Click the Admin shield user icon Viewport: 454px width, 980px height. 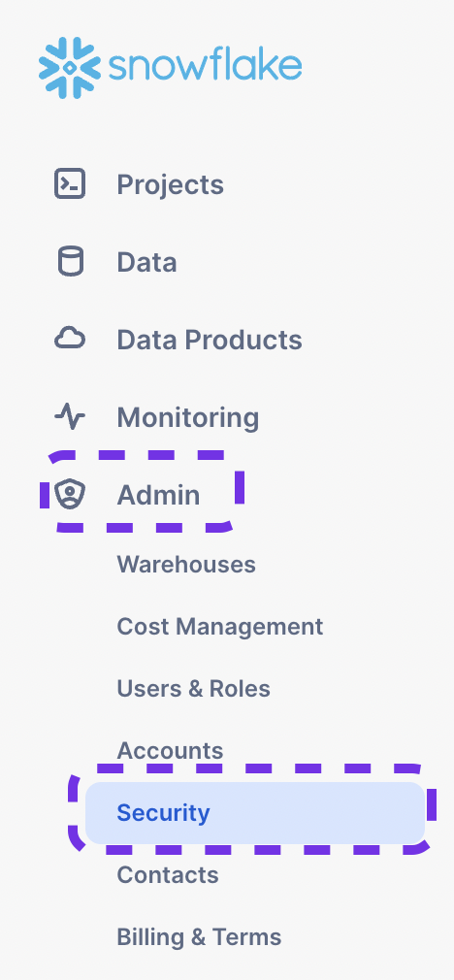[70, 495]
